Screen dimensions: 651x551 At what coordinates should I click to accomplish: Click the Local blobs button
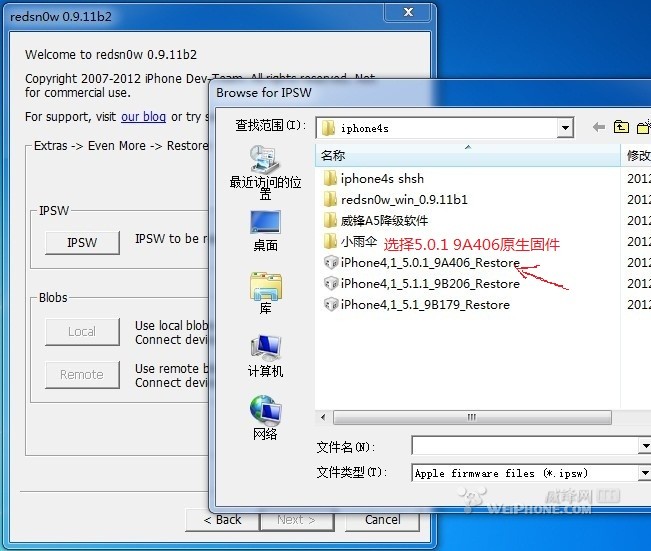pyautogui.click(x=82, y=332)
